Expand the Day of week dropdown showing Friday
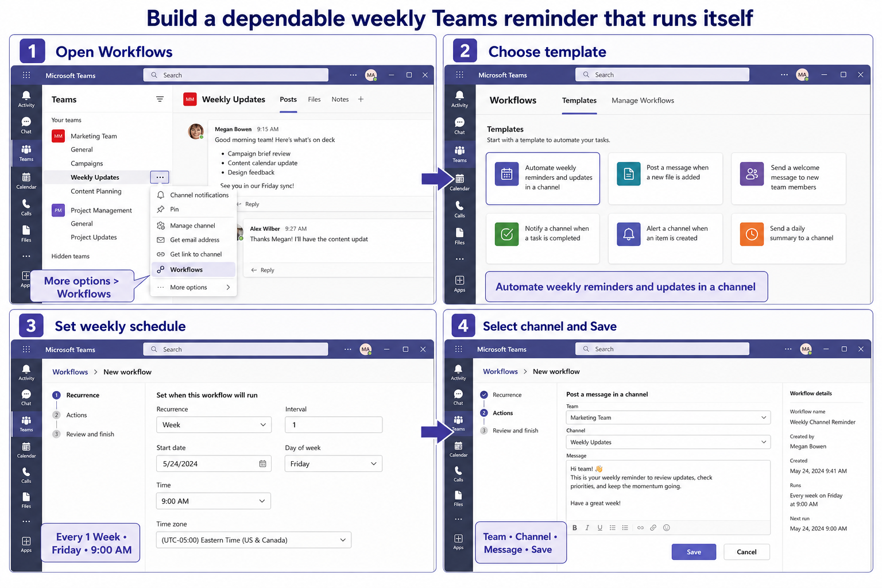This screenshot has width=882, height=588. pos(333,463)
